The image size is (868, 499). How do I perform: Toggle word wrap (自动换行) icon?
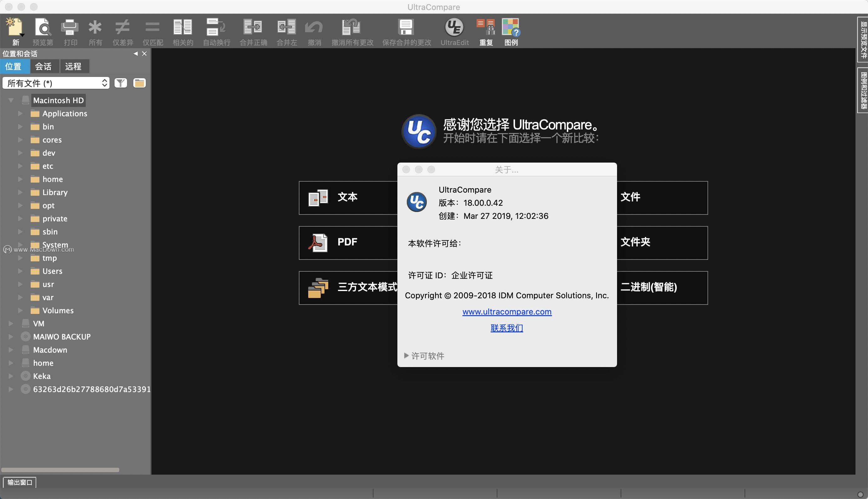click(216, 28)
